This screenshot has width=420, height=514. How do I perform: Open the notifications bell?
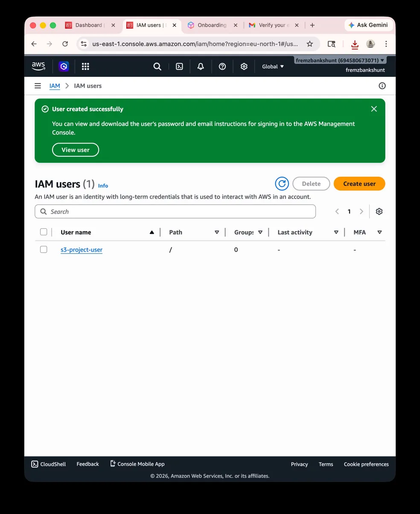(201, 66)
